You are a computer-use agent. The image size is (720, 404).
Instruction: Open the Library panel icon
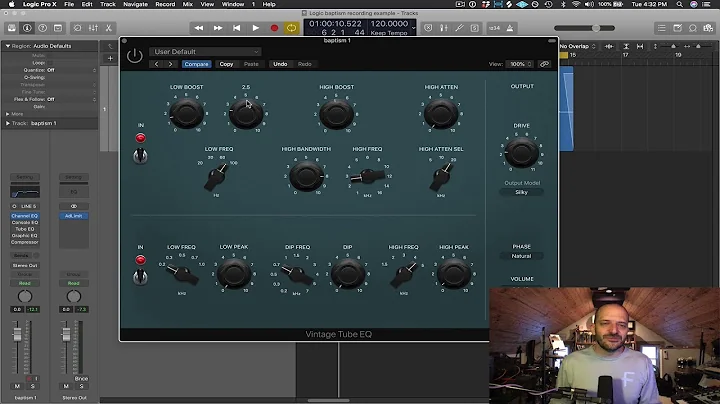pyautogui.click(x=12, y=28)
